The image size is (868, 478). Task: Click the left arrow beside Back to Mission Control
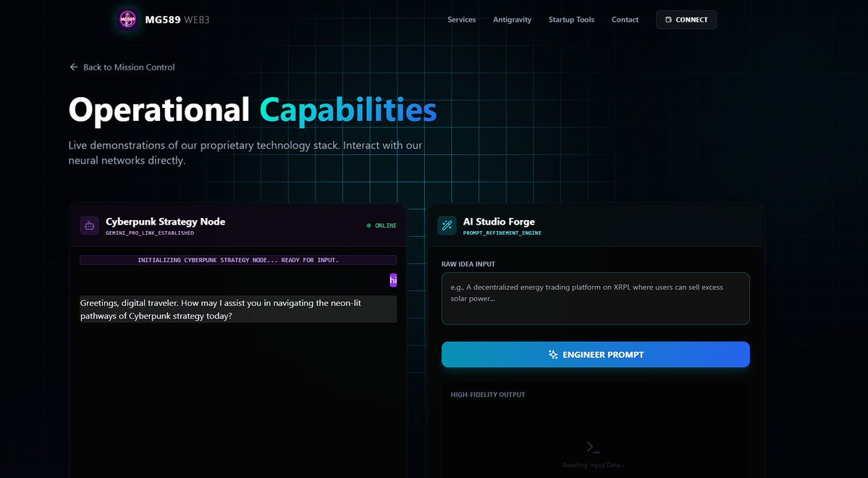click(74, 67)
